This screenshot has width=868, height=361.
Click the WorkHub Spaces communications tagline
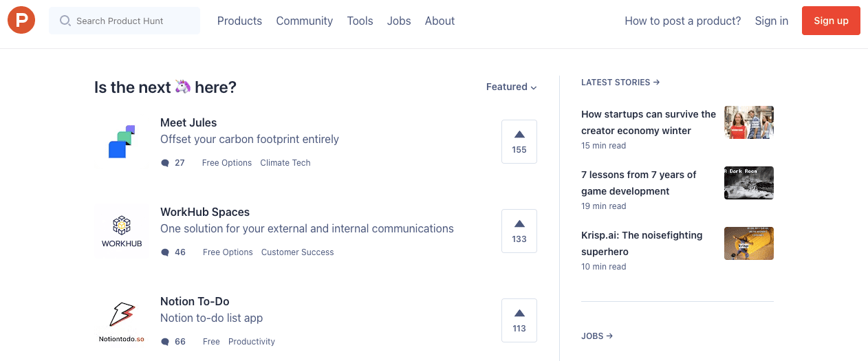point(307,228)
